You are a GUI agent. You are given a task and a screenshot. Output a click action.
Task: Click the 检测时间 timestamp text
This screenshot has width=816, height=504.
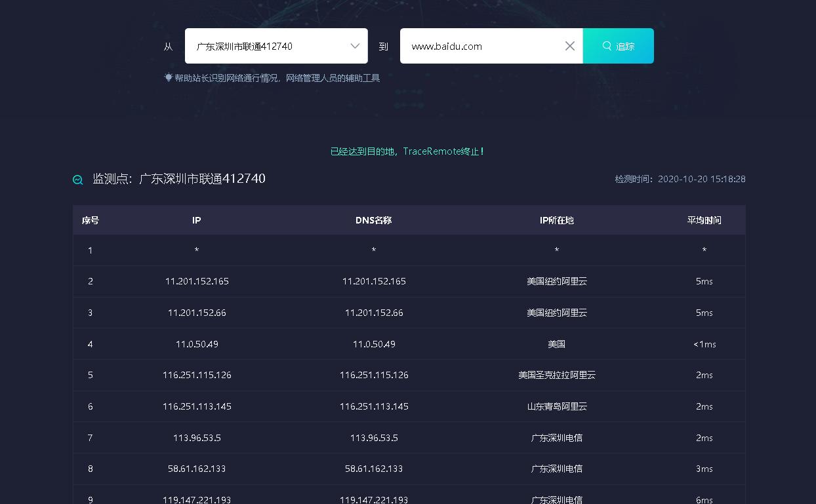(x=680, y=179)
